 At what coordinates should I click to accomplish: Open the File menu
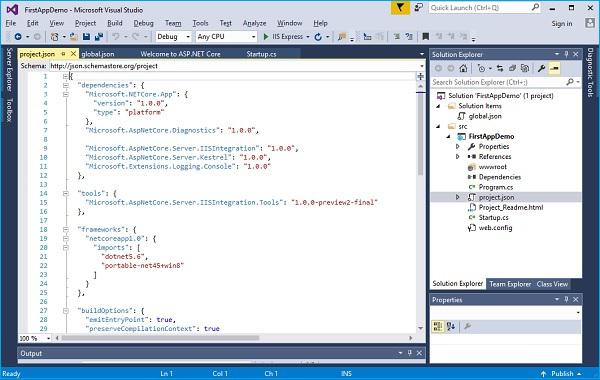(x=10, y=23)
